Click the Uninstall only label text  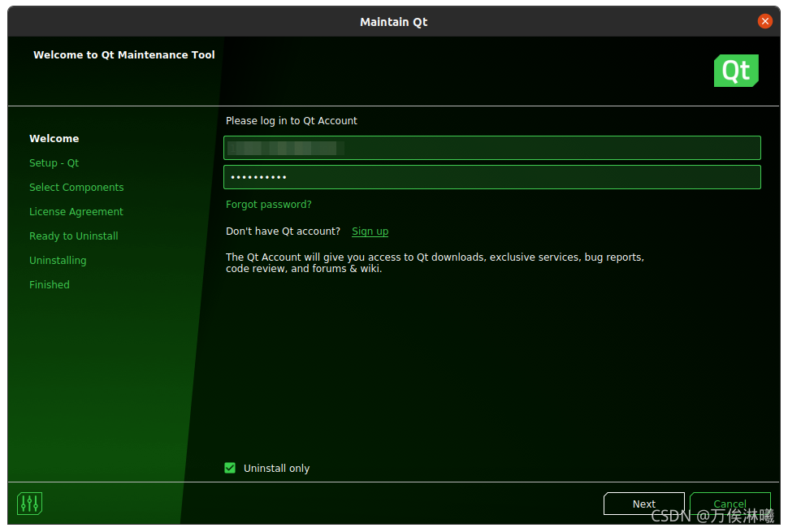[x=276, y=468]
